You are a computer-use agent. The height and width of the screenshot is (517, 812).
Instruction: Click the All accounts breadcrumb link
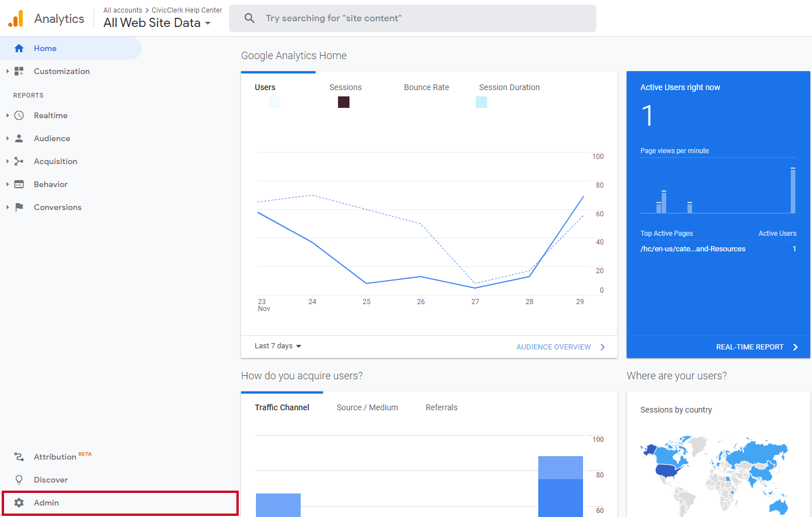pyautogui.click(x=123, y=10)
